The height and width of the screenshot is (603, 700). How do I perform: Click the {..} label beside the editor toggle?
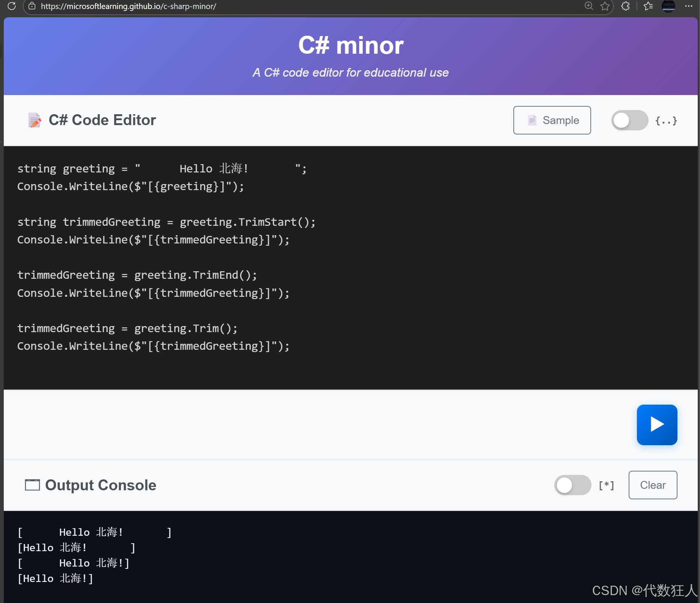tap(666, 121)
